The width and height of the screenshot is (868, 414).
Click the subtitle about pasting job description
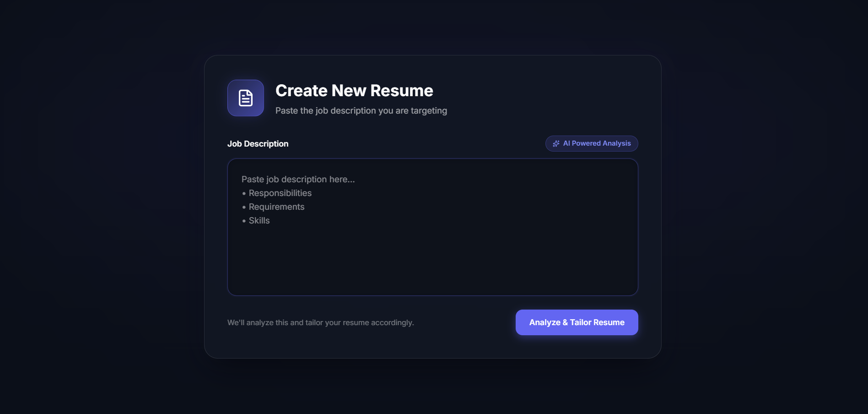point(361,110)
